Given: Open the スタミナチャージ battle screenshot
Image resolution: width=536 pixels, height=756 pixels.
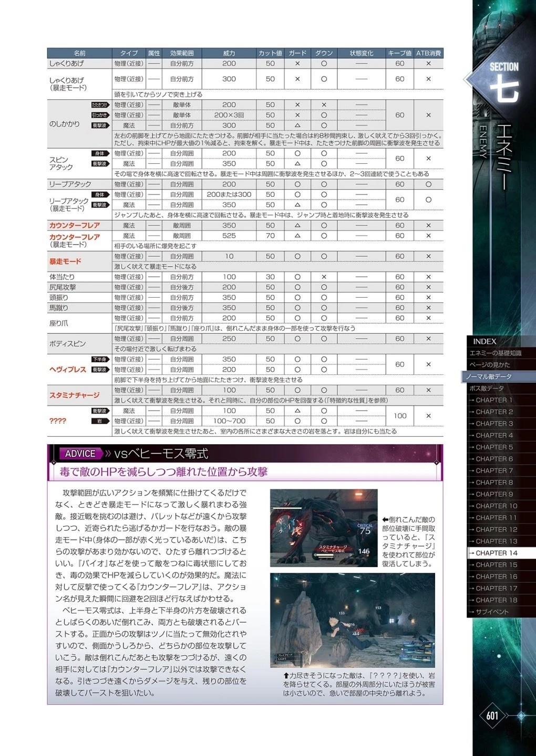Looking at the screenshot, I should click(x=323, y=528).
